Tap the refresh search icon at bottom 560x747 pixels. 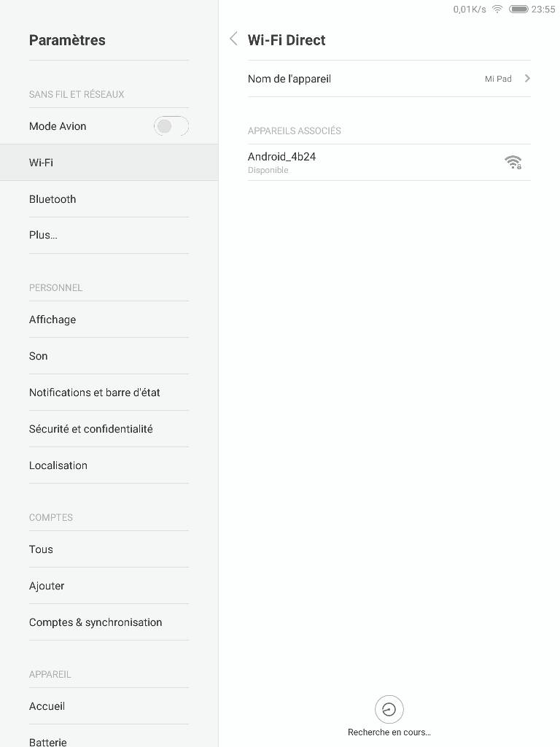(389, 709)
